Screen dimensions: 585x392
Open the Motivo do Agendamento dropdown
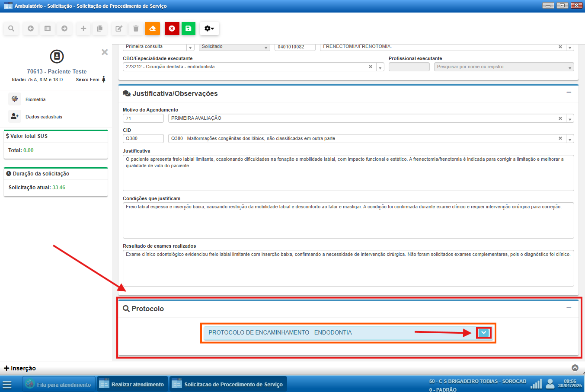point(570,119)
